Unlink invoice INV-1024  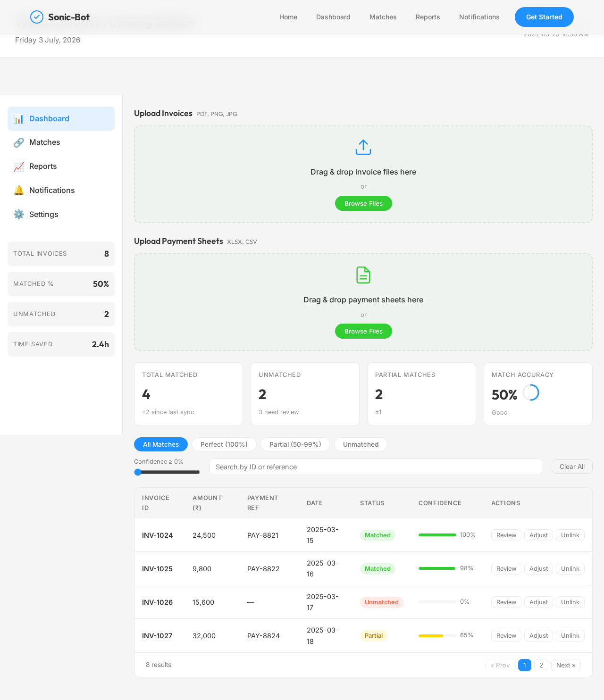click(x=570, y=535)
